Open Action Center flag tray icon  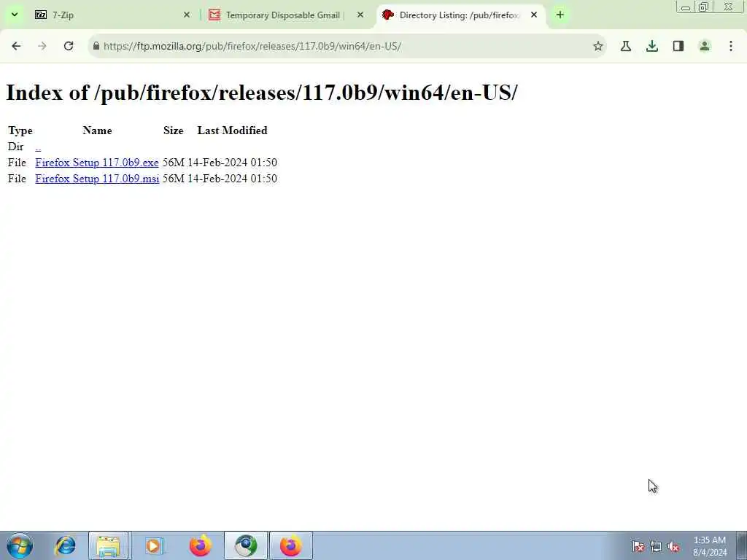click(638, 546)
